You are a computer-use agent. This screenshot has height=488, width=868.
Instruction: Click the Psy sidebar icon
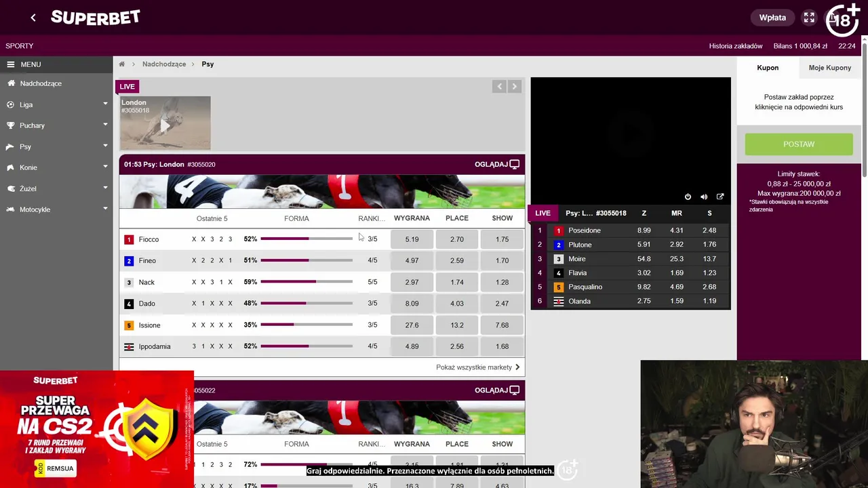point(11,146)
